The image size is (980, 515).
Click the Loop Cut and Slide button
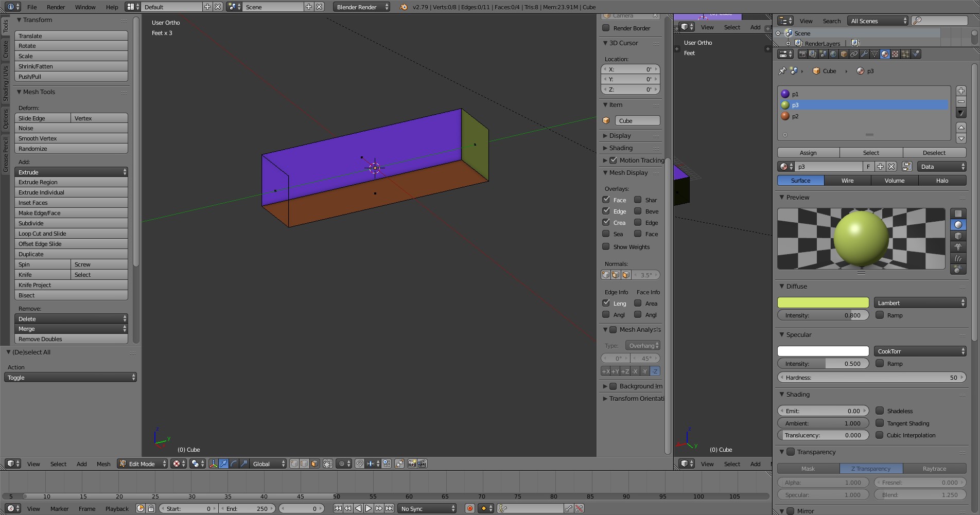tap(71, 234)
